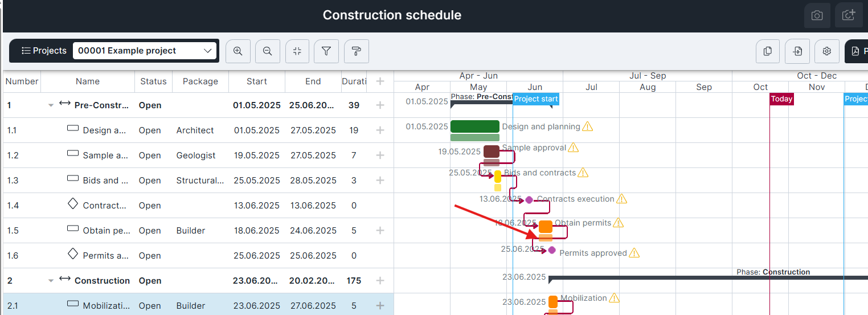The height and width of the screenshot is (315, 868).
Task: Click the PDF export button
Action: pyautogui.click(x=857, y=51)
